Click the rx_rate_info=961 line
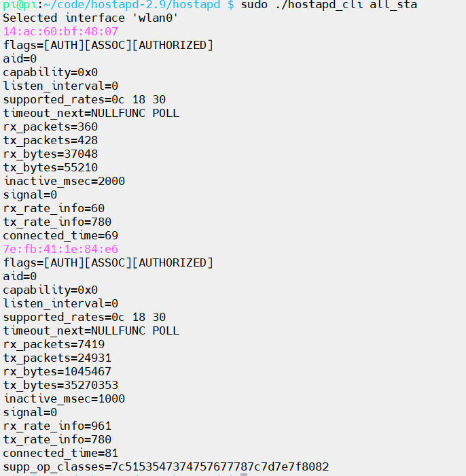This screenshot has width=466, height=476. pos(57,426)
